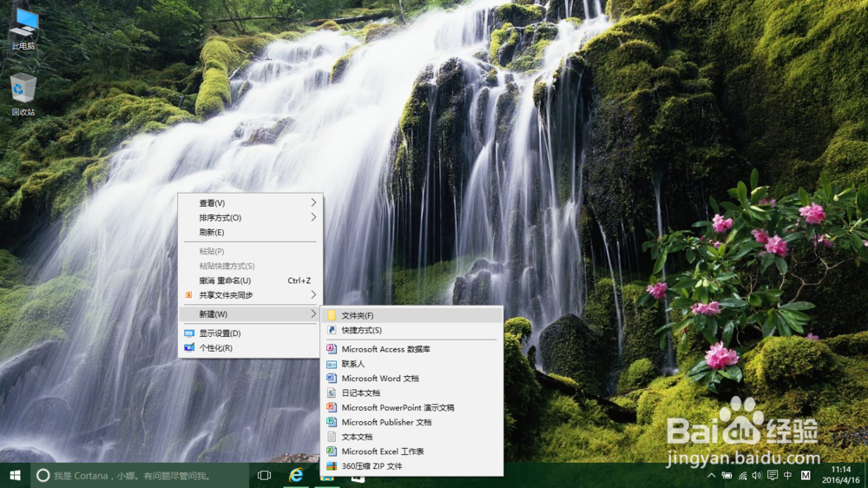The height and width of the screenshot is (488, 868).
Task: Open the 此电脑 desktop icon
Action: [x=23, y=29]
